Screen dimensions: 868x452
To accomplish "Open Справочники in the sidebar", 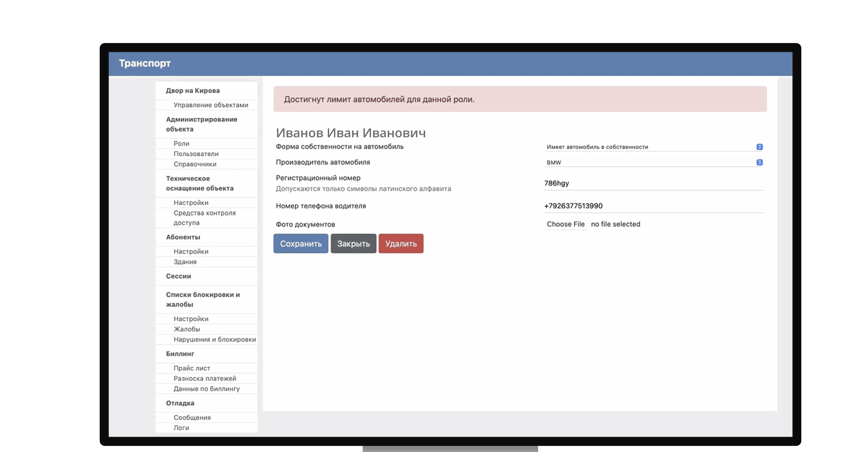I will pos(194,164).
